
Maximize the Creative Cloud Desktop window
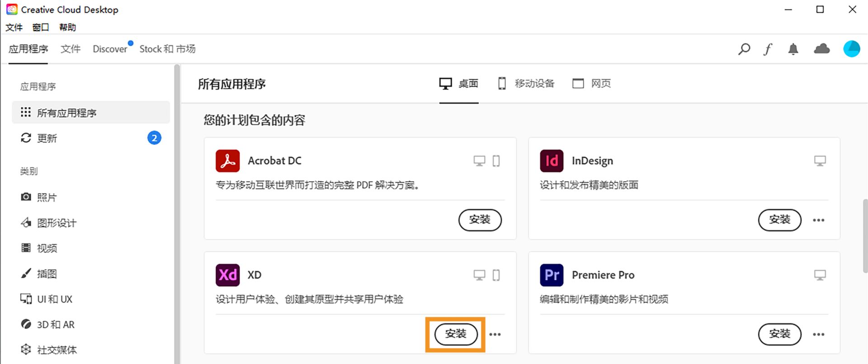click(820, 9)
